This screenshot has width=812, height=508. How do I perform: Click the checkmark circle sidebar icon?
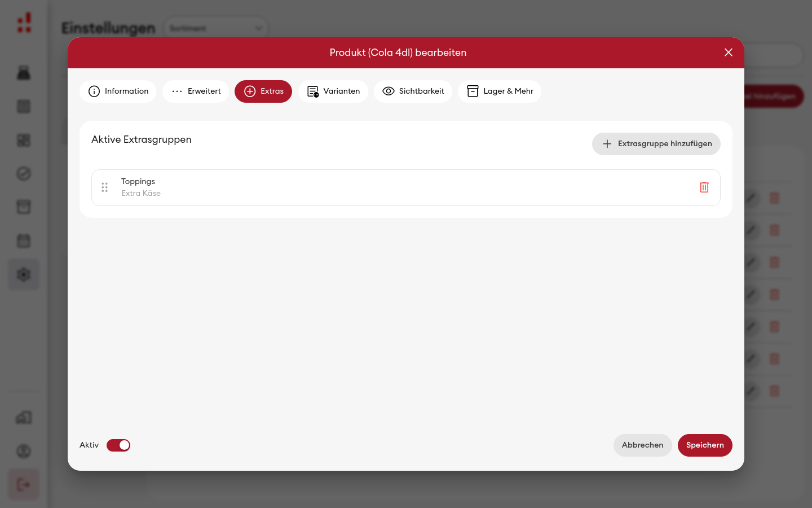coord(24,174)
